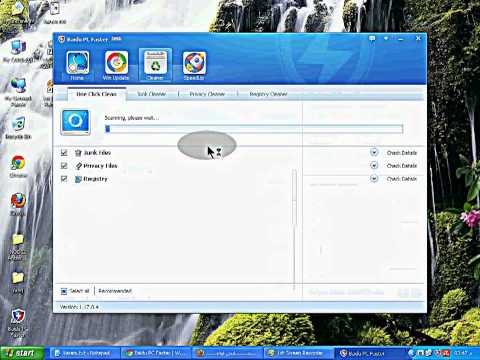The height and width of the screenshot is (360, 480).
Task: Click the blue scanning monitor icon
Action: click(76, 122)
